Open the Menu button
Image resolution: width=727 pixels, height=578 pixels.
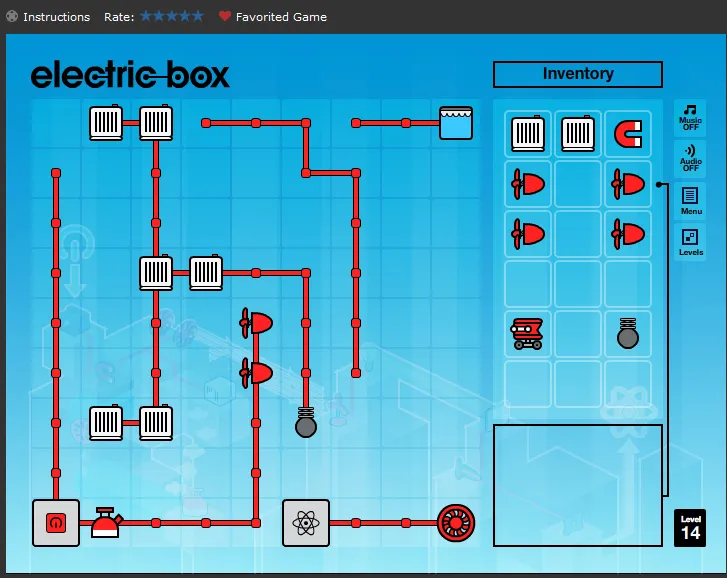point(690,200)
